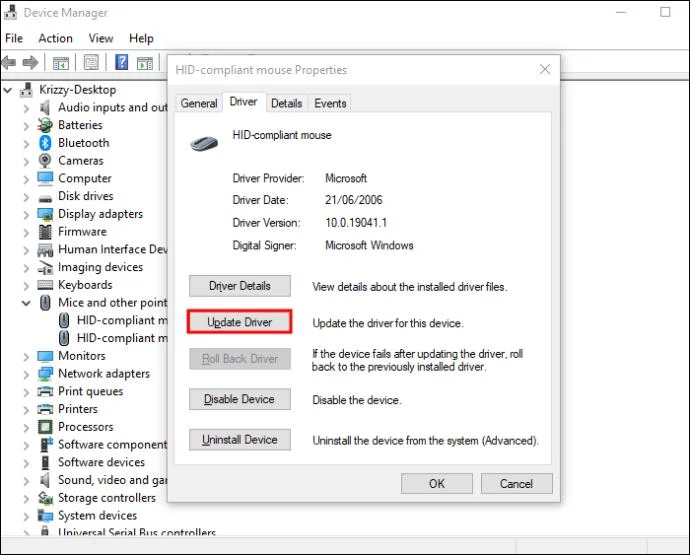The width and height of the screenshot is (690, 555).
Task: Click the Human Interface Devices icon
Action: (x=45, y=250)
